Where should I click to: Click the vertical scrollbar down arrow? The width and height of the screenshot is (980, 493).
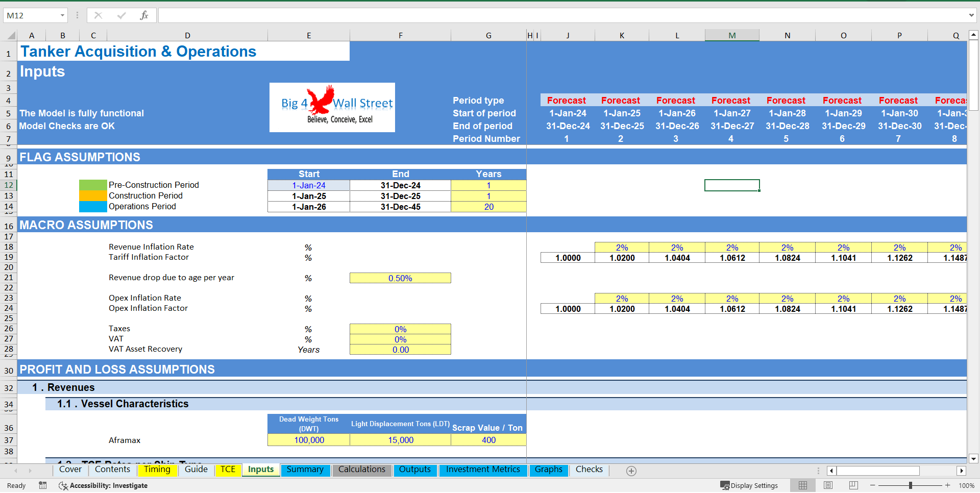973,458
